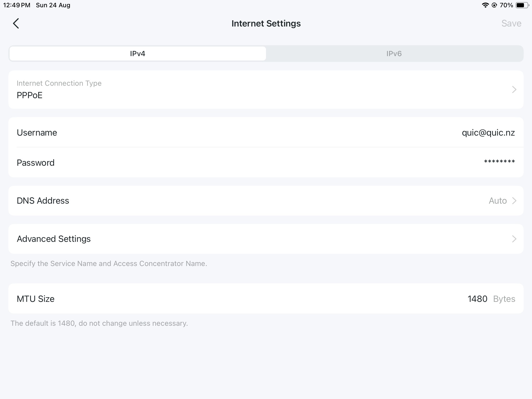Image resolution: width=532 pixels, height=399 pixels.
Task: Tap the chevron next to Auto
Action: (514, 201)
